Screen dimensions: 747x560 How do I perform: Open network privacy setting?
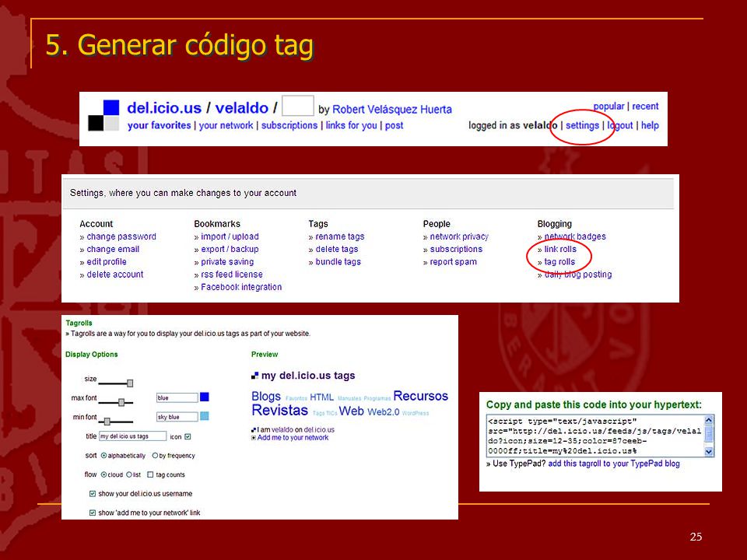pos(459,236)
